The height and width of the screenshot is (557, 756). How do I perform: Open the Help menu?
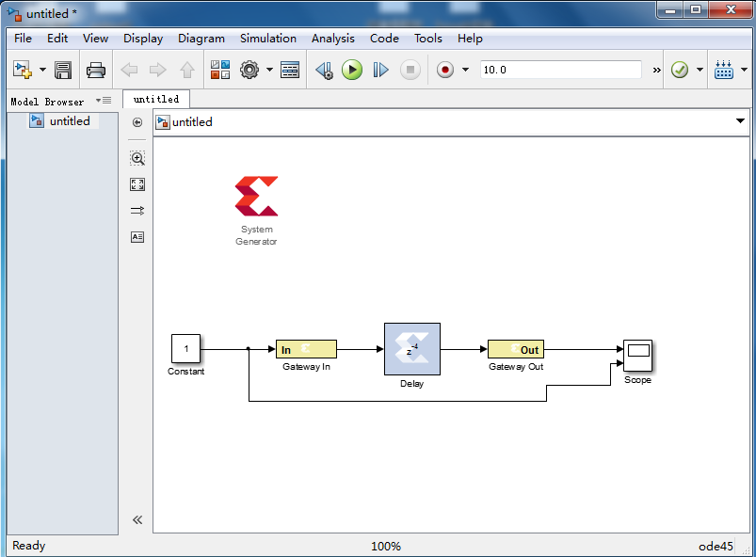(x=470, y=38)
